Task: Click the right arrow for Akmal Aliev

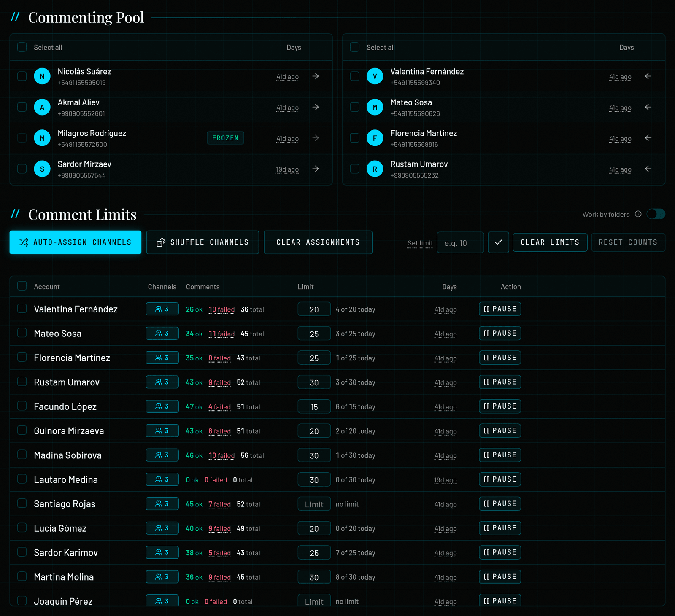Action: [x=316, y=107]
